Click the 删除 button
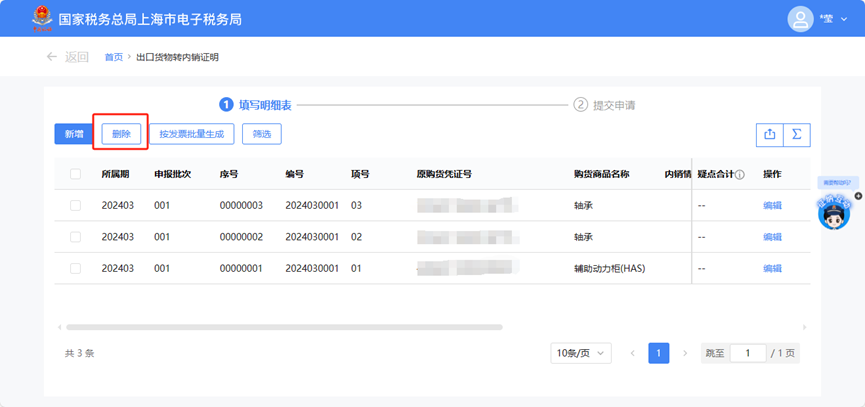 click(x=121, y=134)
